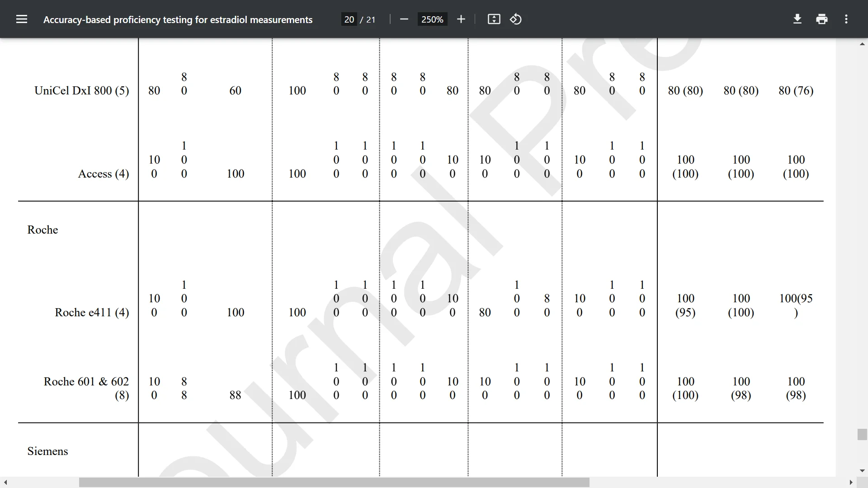Rotate the document counterclockwise
The image size is (868, 488).
click(516, 19)
